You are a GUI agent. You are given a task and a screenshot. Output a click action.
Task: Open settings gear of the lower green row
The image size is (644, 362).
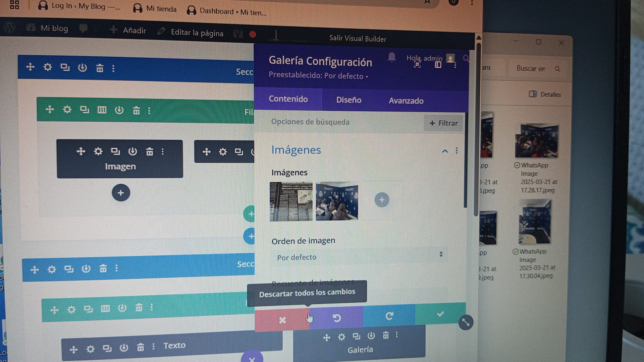[x=71, y=309]
